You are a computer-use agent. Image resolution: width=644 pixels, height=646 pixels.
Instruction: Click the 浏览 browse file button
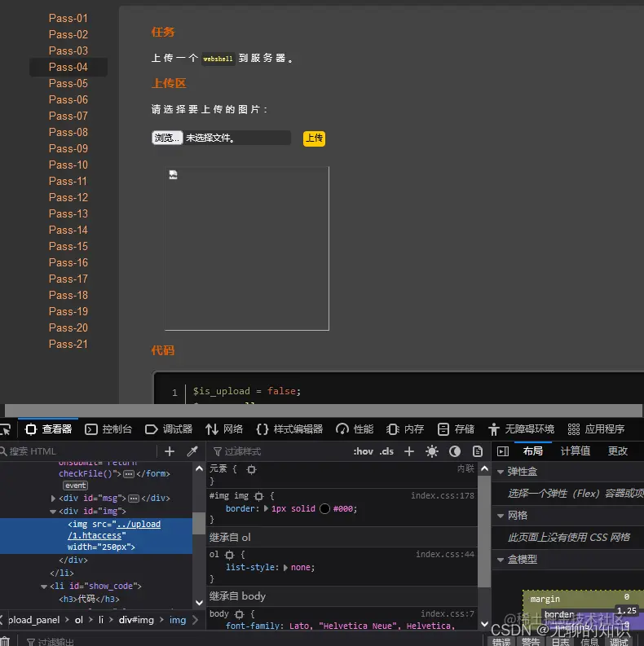167,138
